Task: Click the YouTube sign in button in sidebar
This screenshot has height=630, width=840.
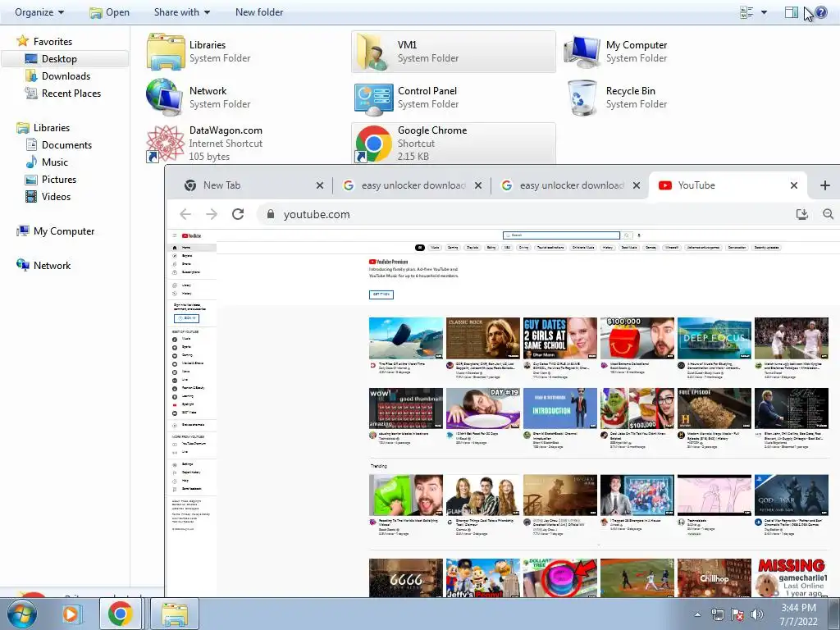Action: point(186,318)
